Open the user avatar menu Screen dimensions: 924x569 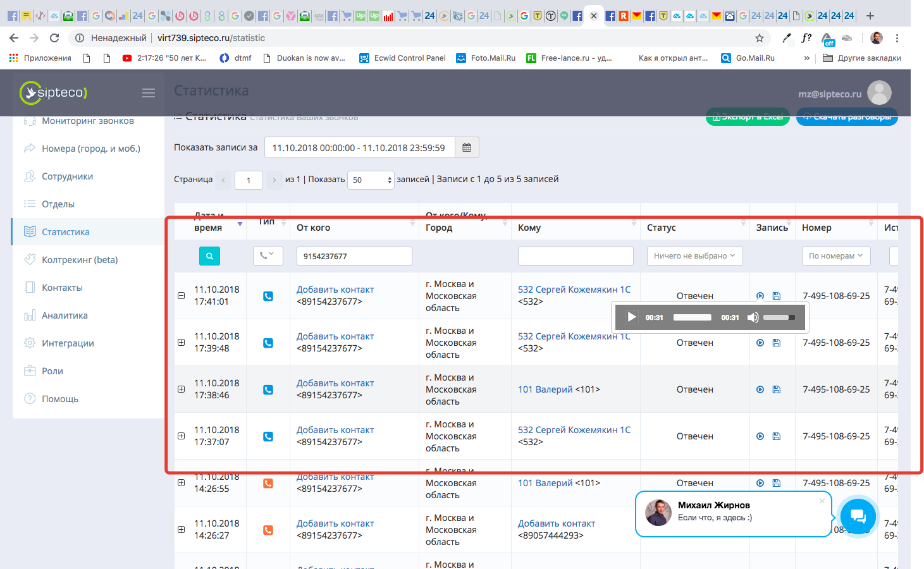tap(879, 93)
